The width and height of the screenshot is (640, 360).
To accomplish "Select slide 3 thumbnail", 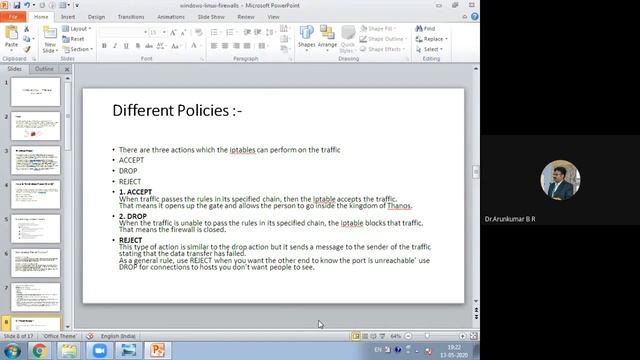I will point(36,160).
